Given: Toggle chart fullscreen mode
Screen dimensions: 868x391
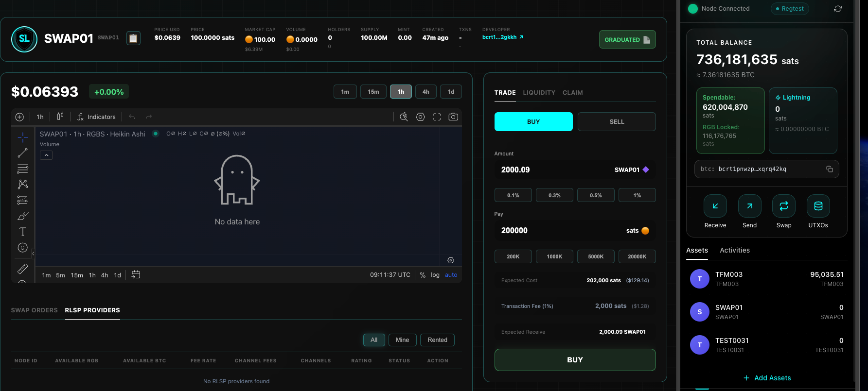Looking at the screenshot, I should (x=437, y=117).
